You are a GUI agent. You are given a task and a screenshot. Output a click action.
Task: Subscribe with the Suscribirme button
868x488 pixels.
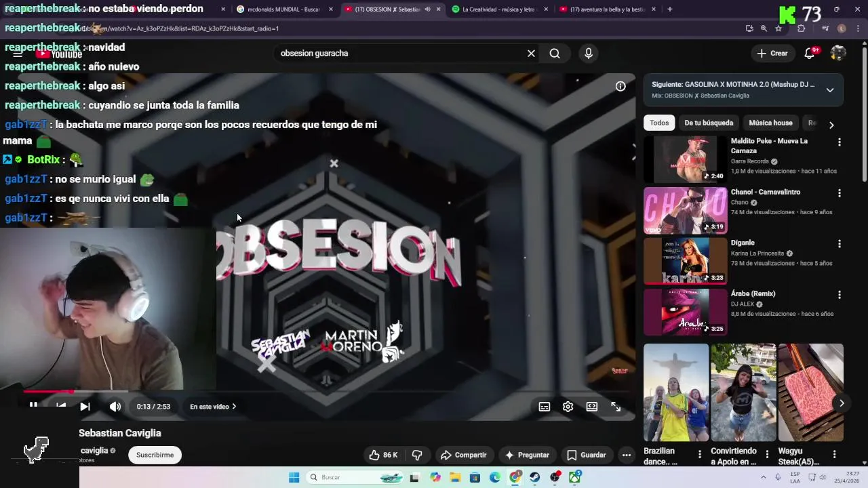[155, 455]
